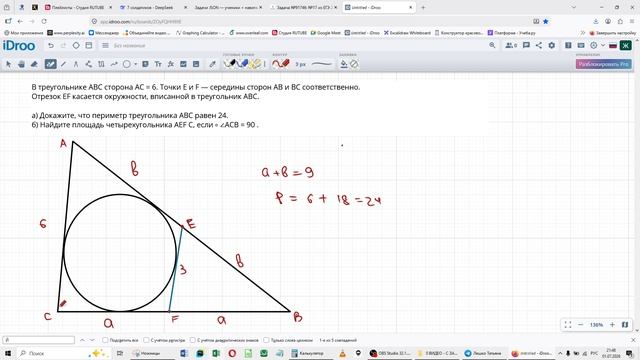Open the user account avatar Ж
The image size is (640, 360).
point(625,46)
